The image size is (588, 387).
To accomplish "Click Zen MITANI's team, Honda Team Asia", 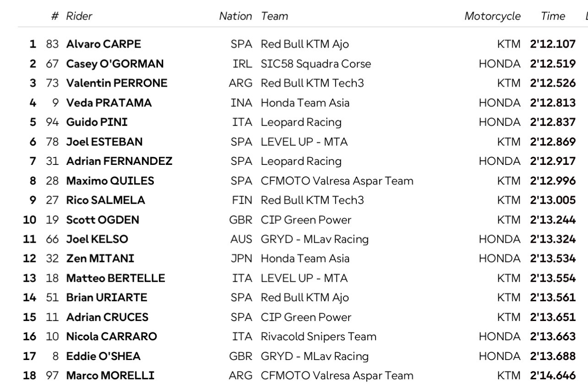I will (305, 259).
